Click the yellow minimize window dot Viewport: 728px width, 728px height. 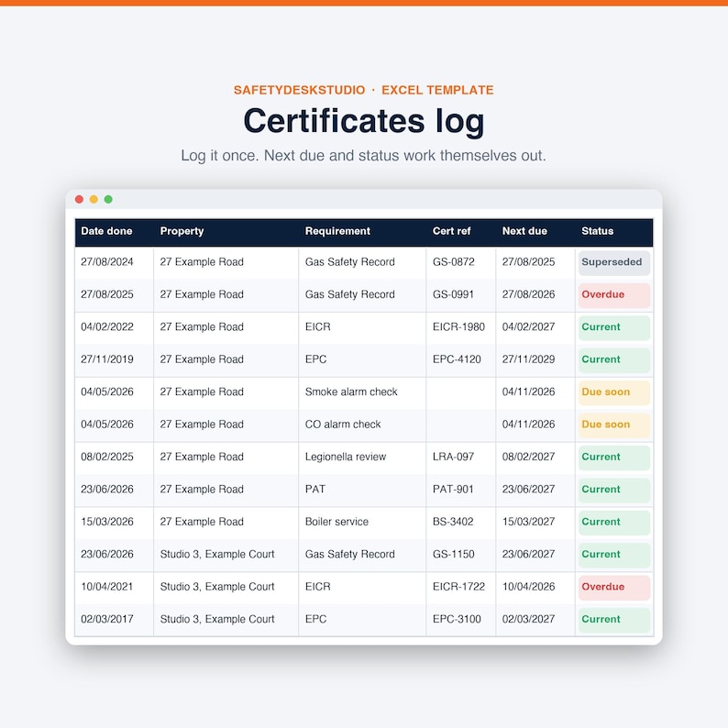(x=94, y=199)
